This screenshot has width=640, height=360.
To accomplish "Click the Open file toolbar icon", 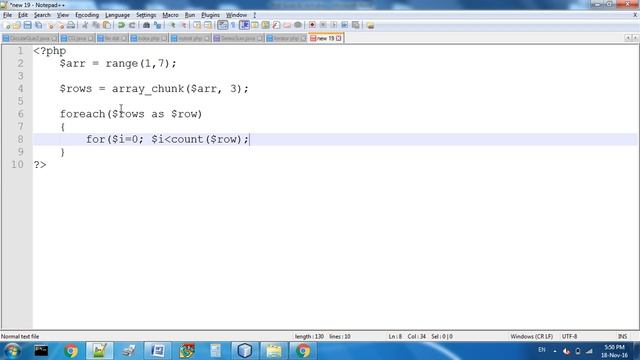I will (x=17, y=25).
